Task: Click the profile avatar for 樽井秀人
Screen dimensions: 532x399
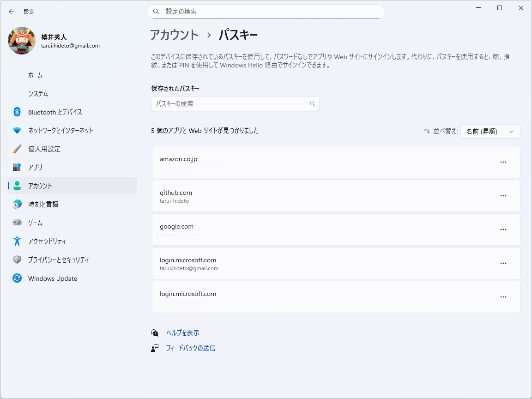Action: tap(21, 41)
